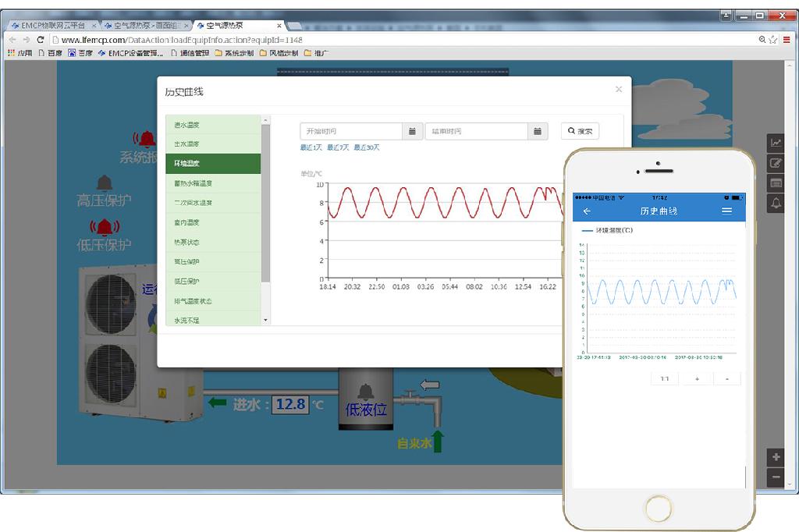This screenshot has width=799, height=532.
Task: Click the green 自来水 up arrow
Action: click(438, 442)
